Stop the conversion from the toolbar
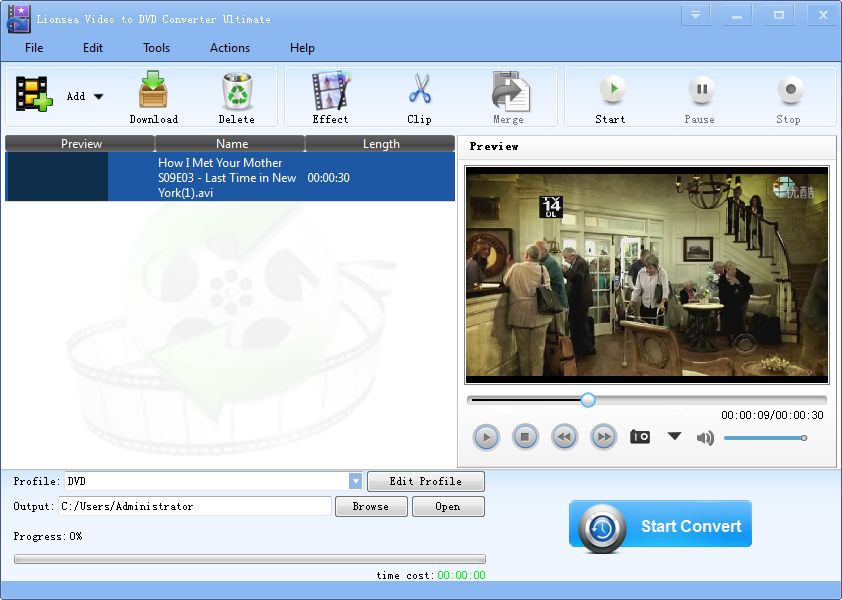The width and height of the screenshot is (842, 600). click(789, 97)
